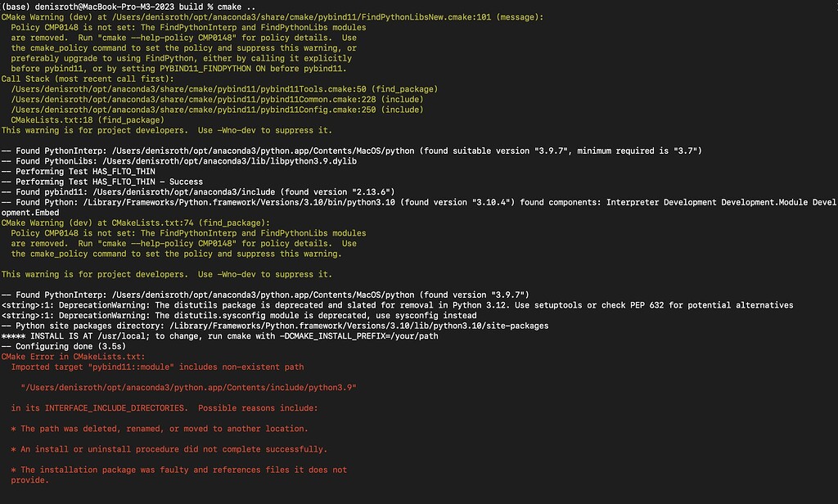Click the distutils.sysconfig DeprecationWarning line
The height and width of the screenshot is (504, 838).
[239, 315]
